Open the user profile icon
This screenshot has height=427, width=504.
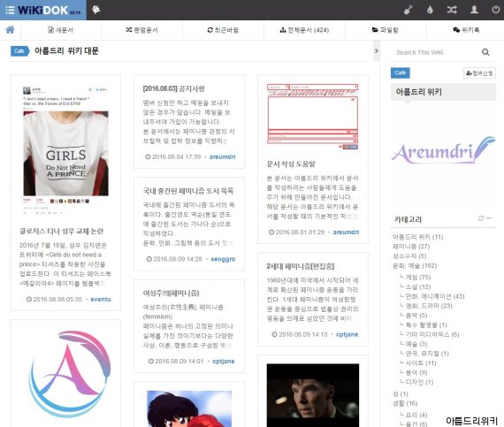tap(474, 10)
